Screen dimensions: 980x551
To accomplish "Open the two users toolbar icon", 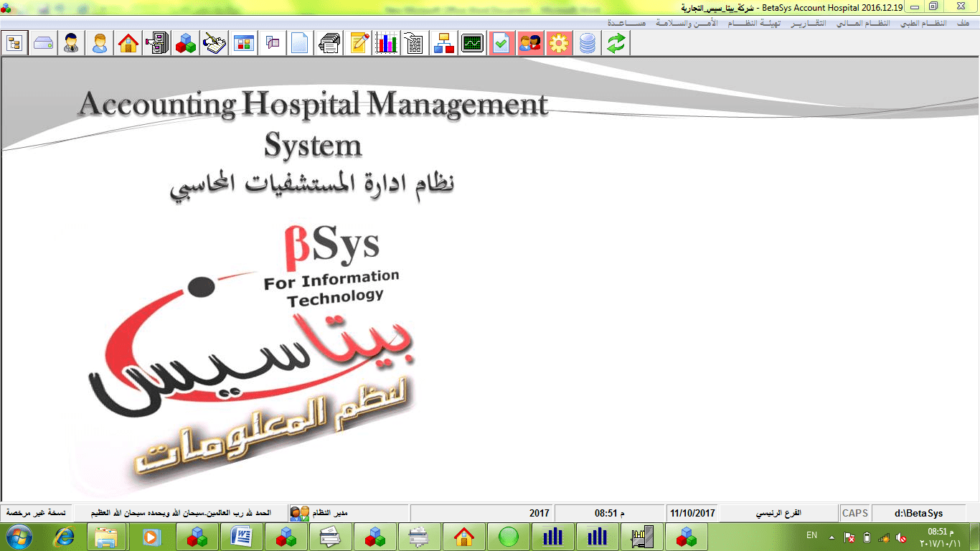I will click(530, 43).
